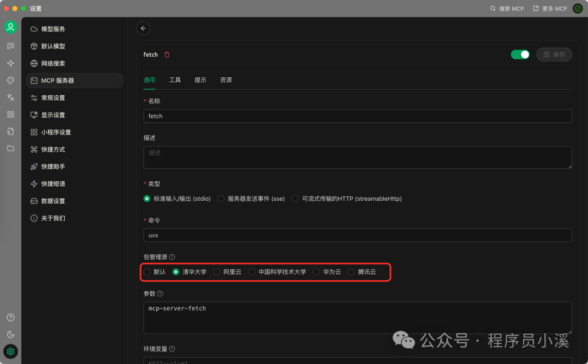The image size is (588, 364).
Task: Select MCP 服务器 in settings menu
Action: 74,81
